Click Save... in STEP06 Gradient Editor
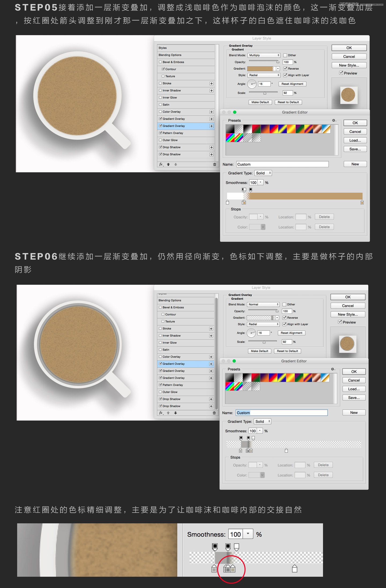The width and height of the screenshot is (386, 588). pos(354,398)
